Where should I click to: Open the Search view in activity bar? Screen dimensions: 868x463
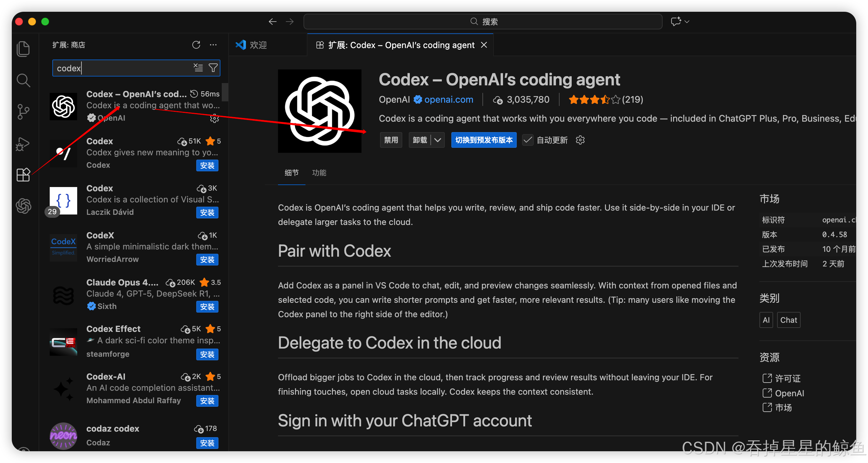coord(23,80)
